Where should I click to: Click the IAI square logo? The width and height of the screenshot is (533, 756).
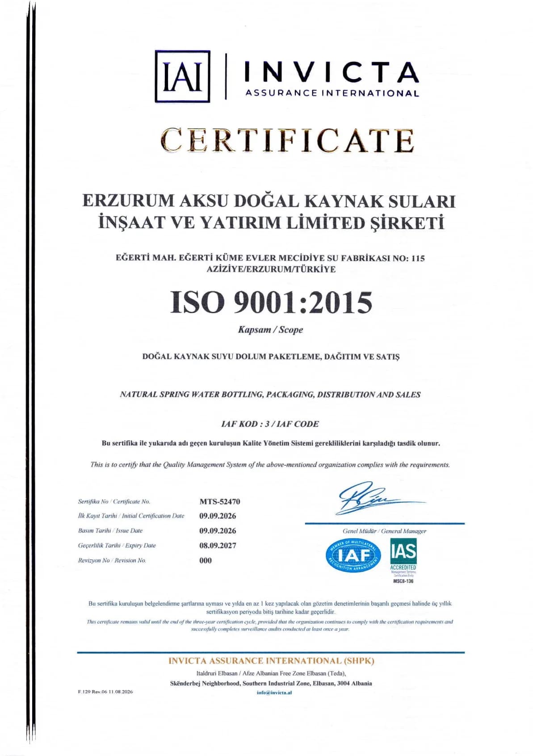click(x=182, y=76)
